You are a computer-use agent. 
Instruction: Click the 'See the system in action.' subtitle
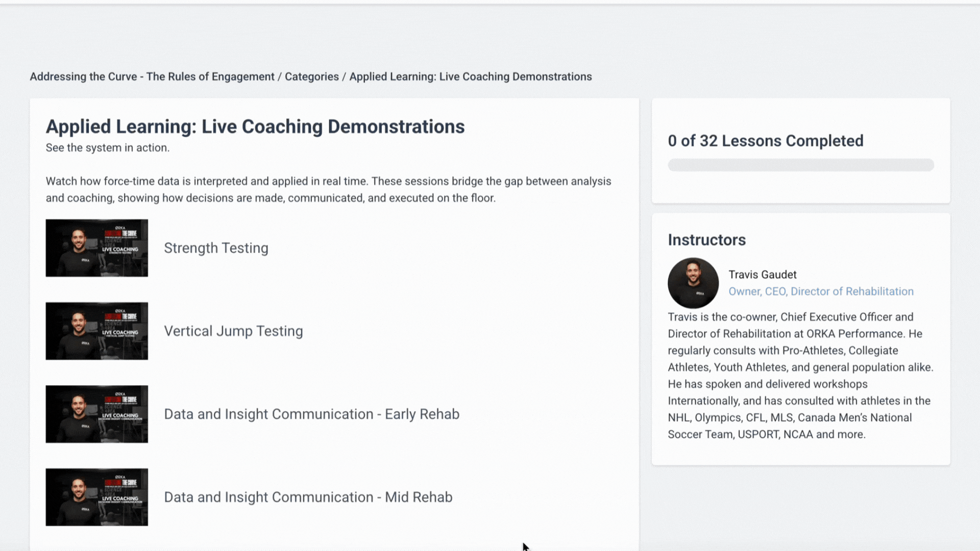[108, 147]
